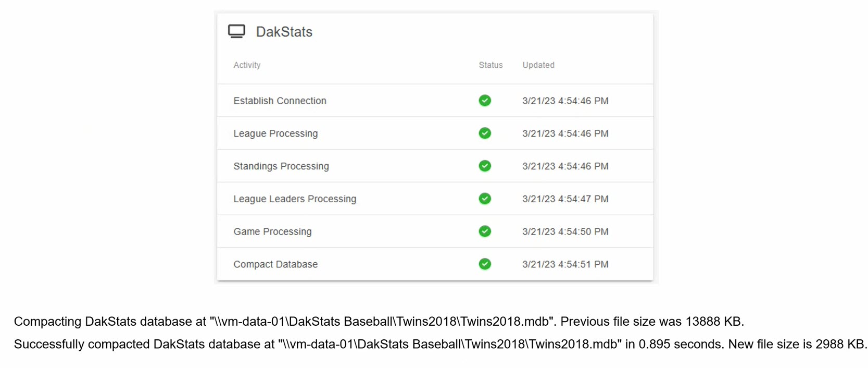This screenshot has width=868, height=368.
Task: Click the Establish Connection green check icon
Action: click(485, 101)
